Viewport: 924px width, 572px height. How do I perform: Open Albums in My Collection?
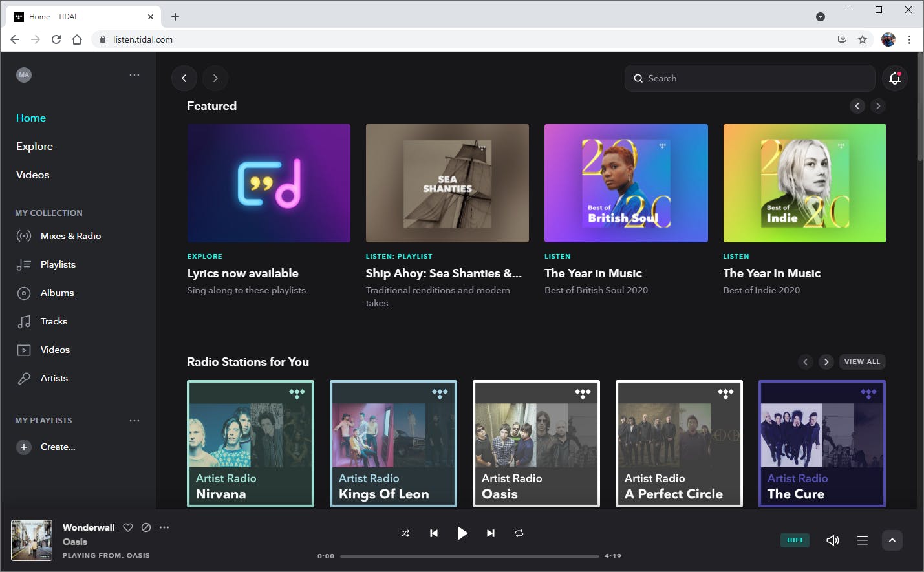(58, 293)
